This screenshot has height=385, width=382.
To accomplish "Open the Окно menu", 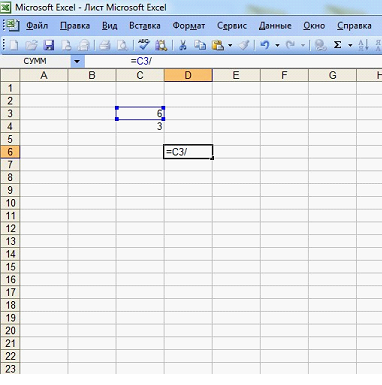I will [314, 26].
